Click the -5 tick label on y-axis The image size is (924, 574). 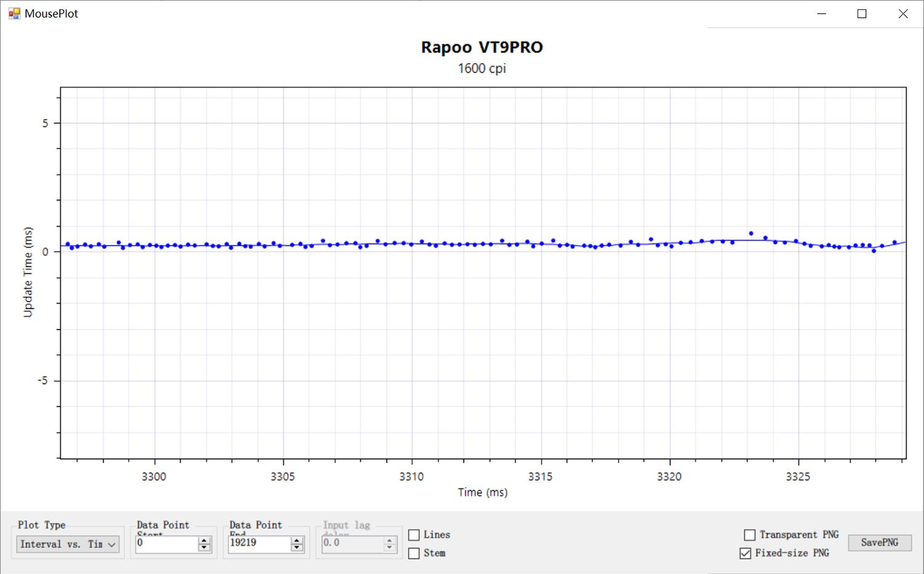(x=43, y=381)
